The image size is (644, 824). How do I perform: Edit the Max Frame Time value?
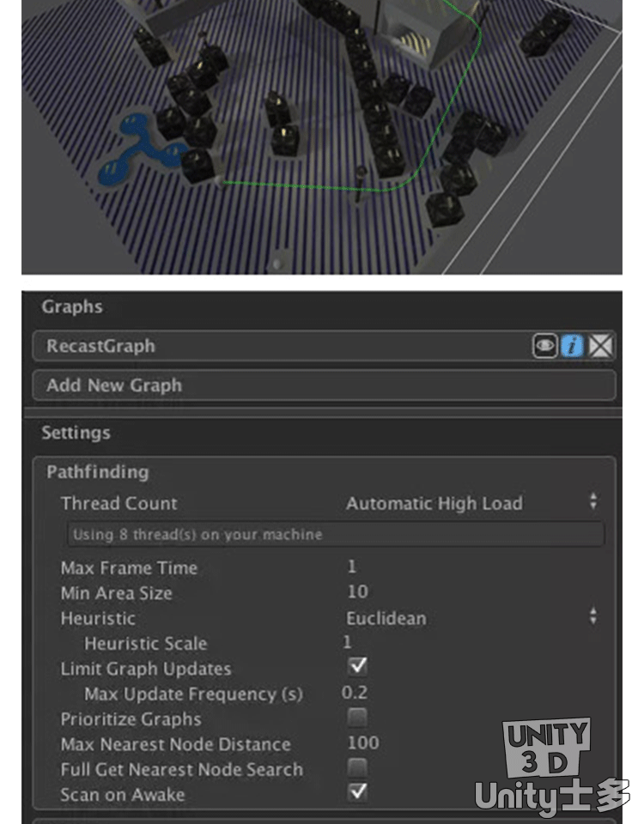pyautogui.click(x=352, y=566)
